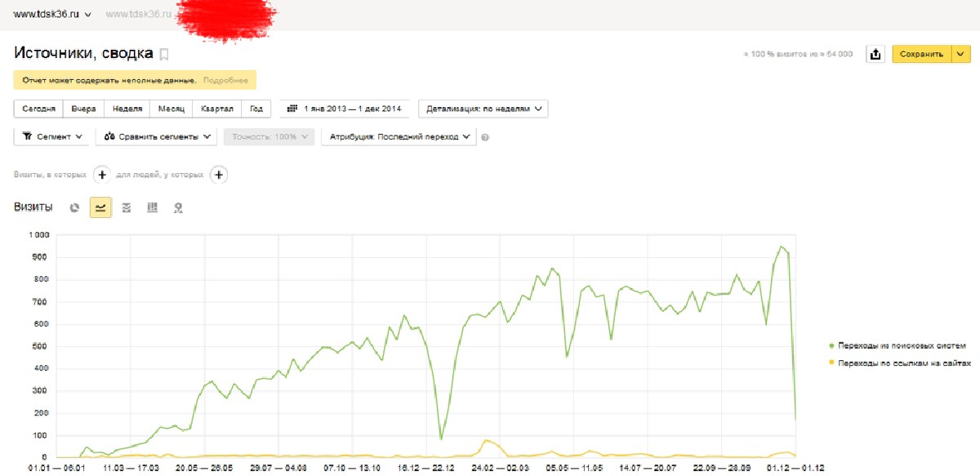Click the yellow line bump near 24.02
Image resolution: width=980 pixels, height=476 pixels.
tap(488, 442)
